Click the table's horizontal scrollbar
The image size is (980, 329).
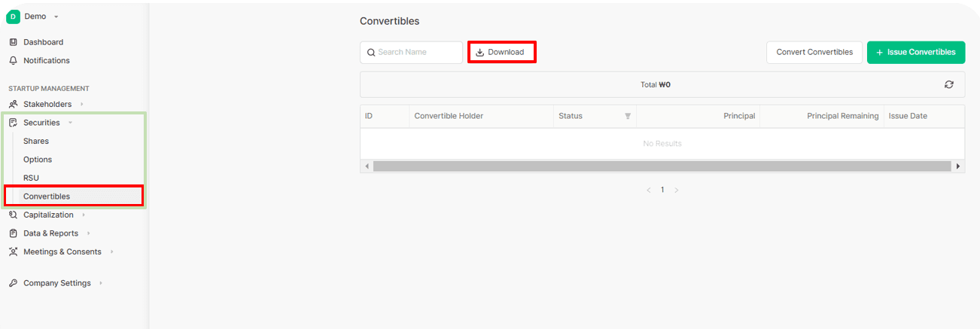(x=662, y=166)
